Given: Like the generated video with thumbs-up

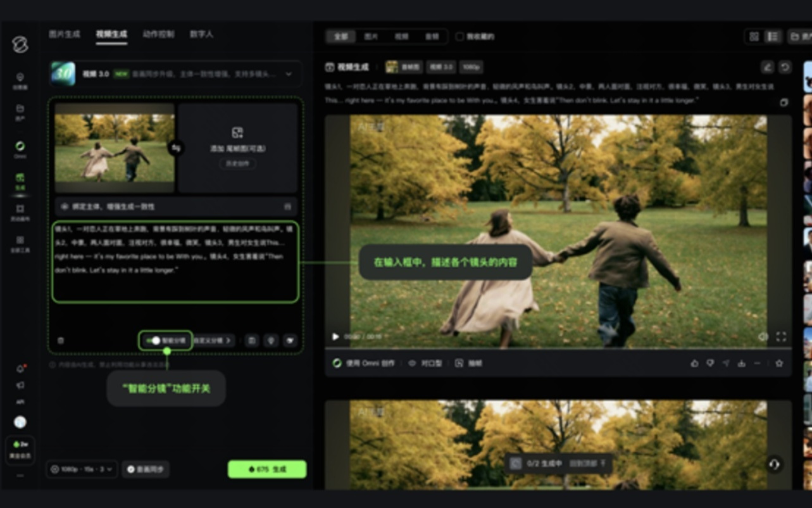Looking at the screenshot, I should click(x=694, y=364).
